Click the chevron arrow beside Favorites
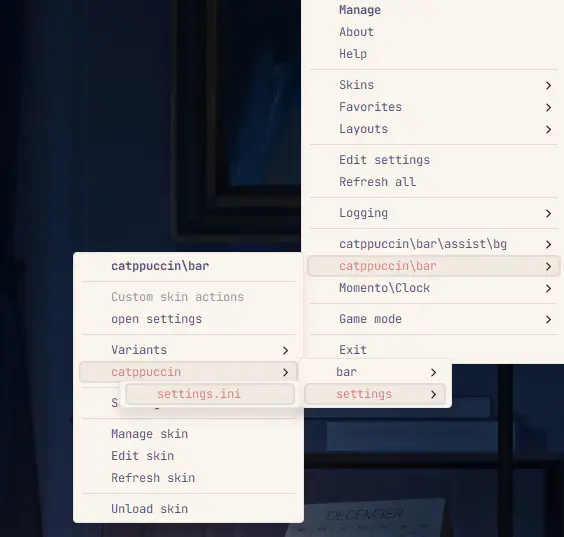This screenshot has width=564, height=537. click(x=548, y=108)
